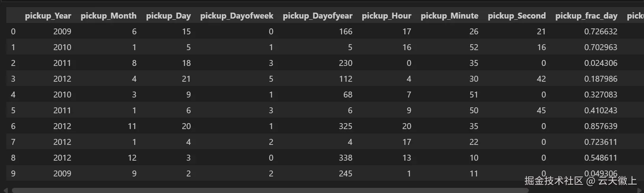The image size is (644, 193).
Task: Select the pickup_Dayofweek column header
Action: [236, 16]
